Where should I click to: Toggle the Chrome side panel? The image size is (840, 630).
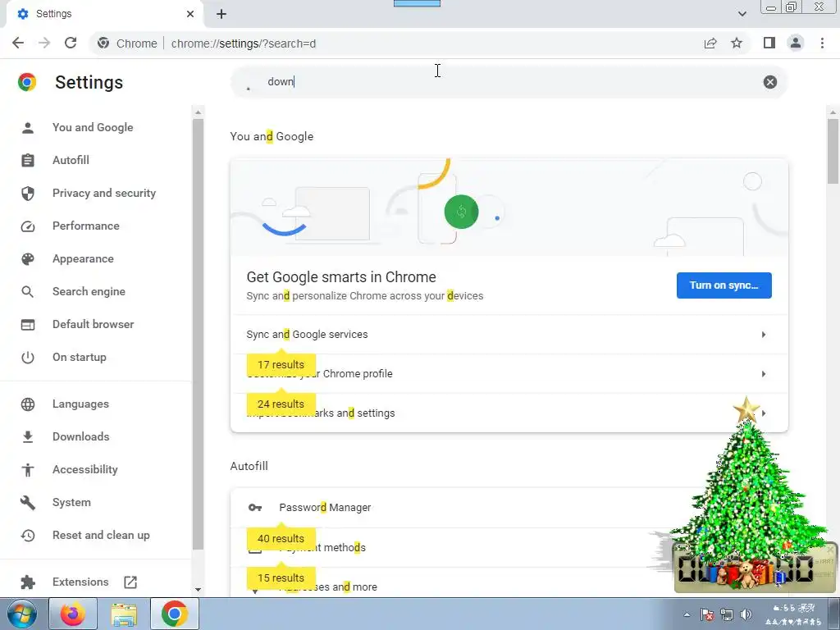coord(769,43)
